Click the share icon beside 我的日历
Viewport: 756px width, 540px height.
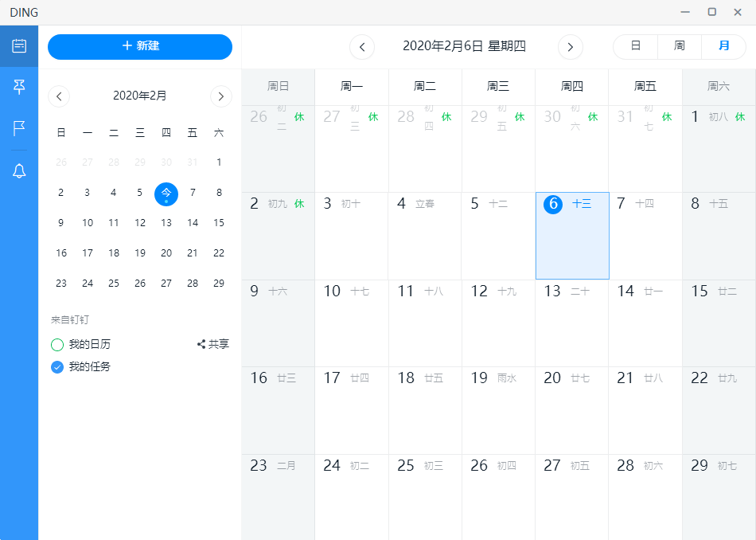201,344
